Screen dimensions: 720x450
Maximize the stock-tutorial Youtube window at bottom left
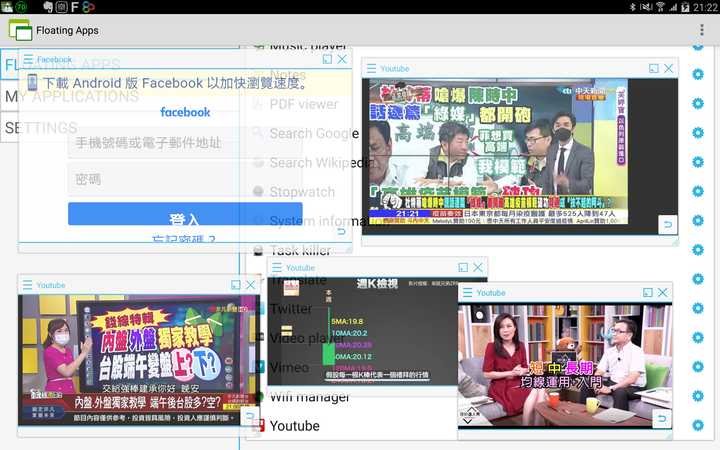pyautogui.click(x=236, y=285)
